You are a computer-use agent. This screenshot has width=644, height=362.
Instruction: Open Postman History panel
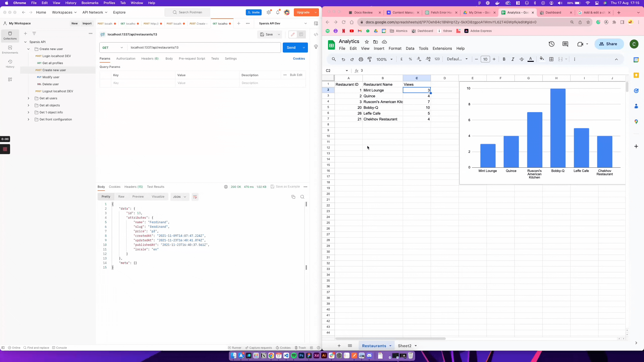pyautogui.click(x=10, y=63)
